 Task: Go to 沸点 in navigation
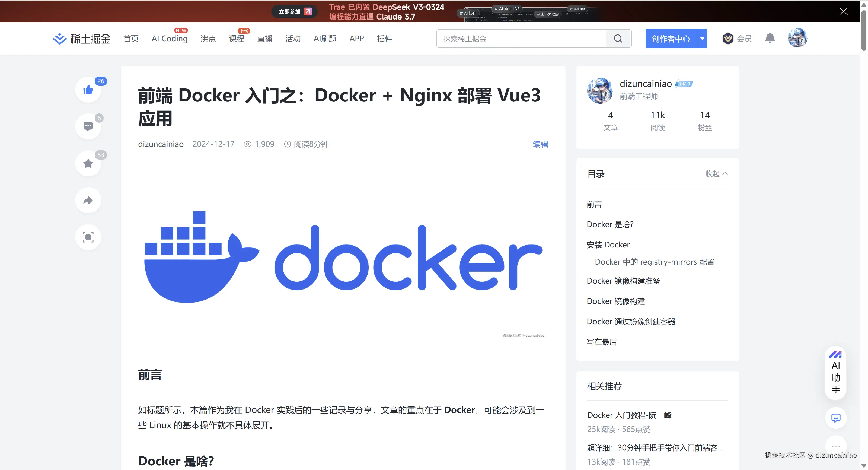208,39
